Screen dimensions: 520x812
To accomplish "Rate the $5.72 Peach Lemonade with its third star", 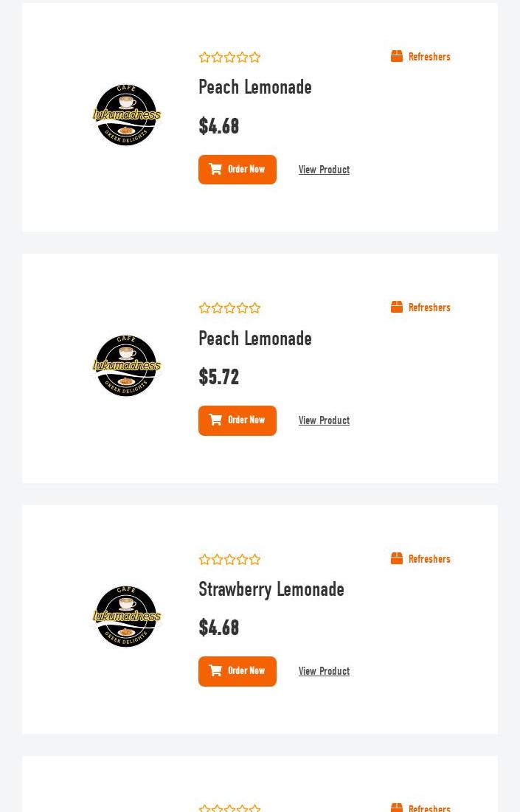I will pos(229,308).
